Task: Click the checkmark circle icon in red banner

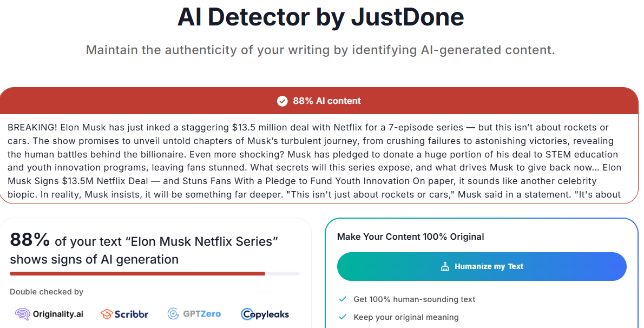Action: point(282,101)
